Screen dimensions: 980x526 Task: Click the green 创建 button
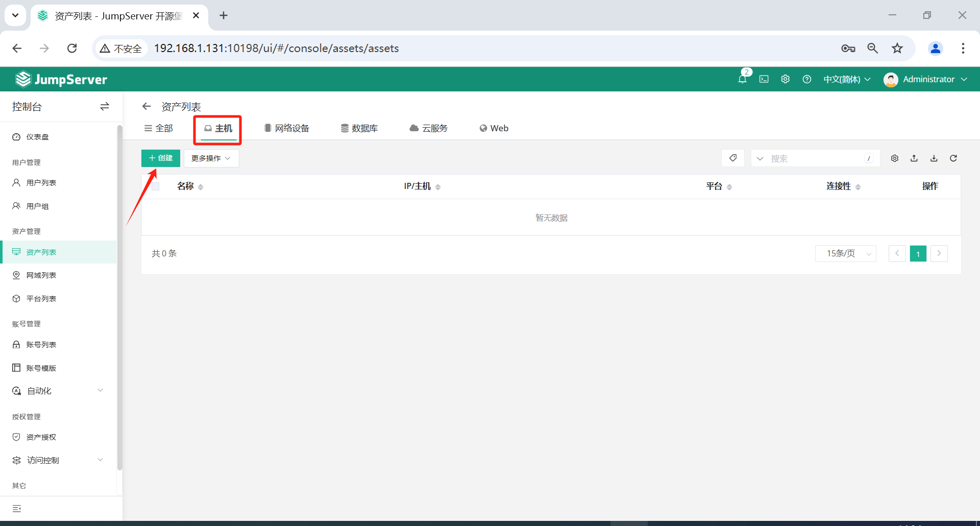161,158
